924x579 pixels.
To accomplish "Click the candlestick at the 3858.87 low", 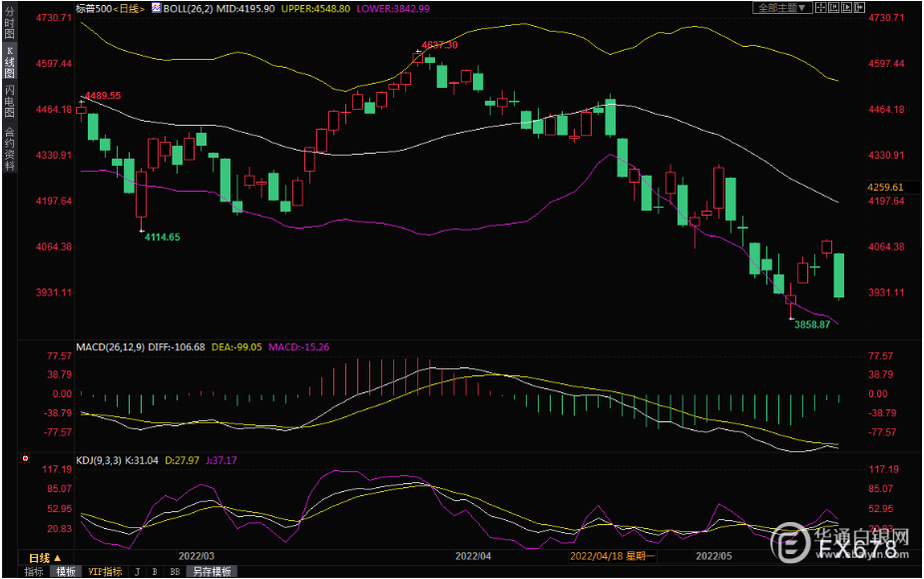I will (791, 300).
